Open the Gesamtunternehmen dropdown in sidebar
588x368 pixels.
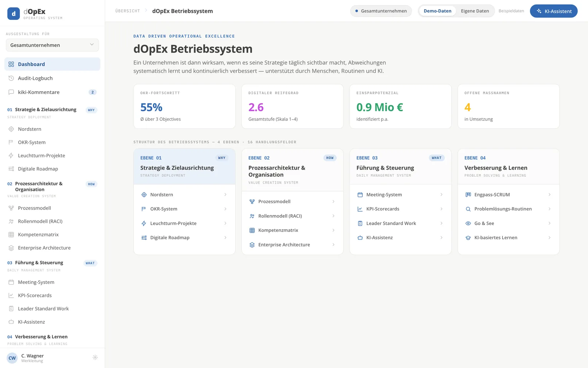click(52, 45)
